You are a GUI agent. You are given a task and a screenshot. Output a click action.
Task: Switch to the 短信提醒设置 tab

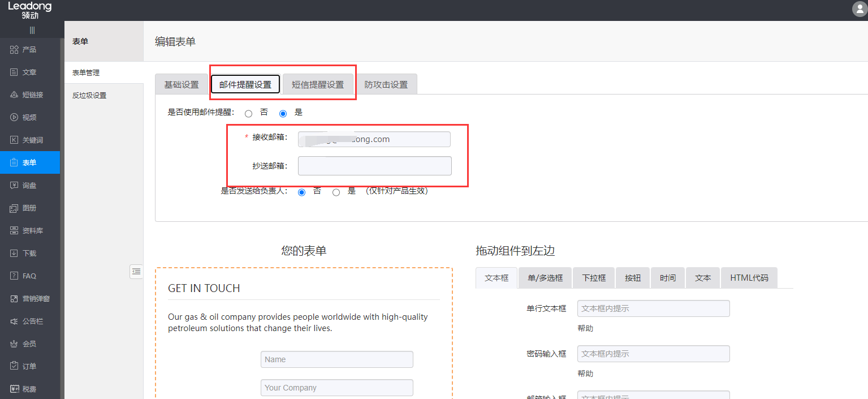[x=318, y=84]
